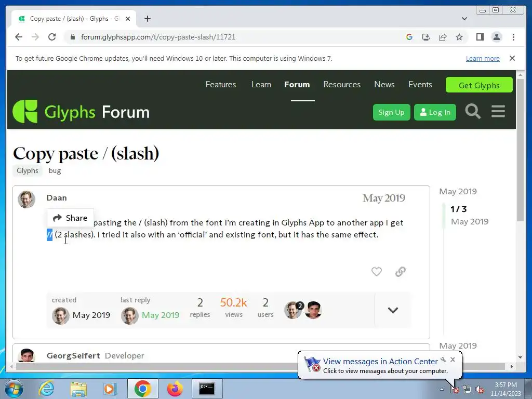This screenshot has height=399, width=532.
Task: Open the News menu item
Action: pos(384,85)
